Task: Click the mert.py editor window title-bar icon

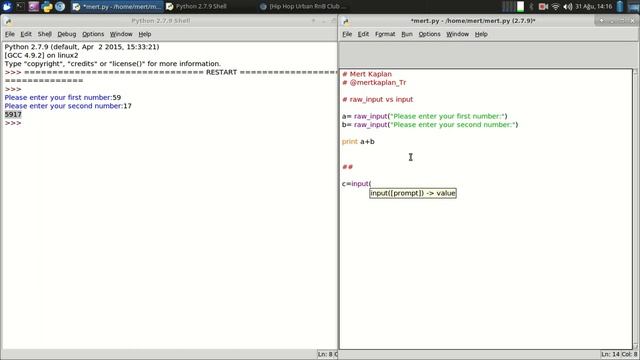Action: pyautogui.click(x=346, y=21)
